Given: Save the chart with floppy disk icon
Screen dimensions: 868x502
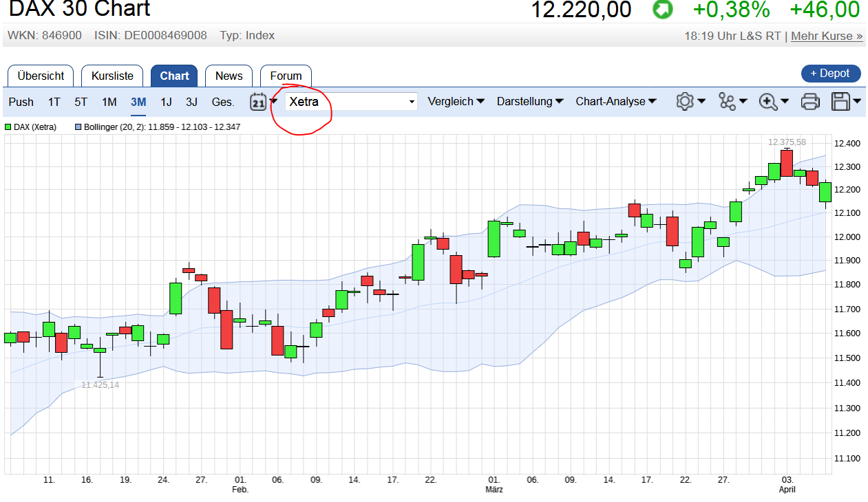Looking at the screenshot, I should tap(841, 101).
